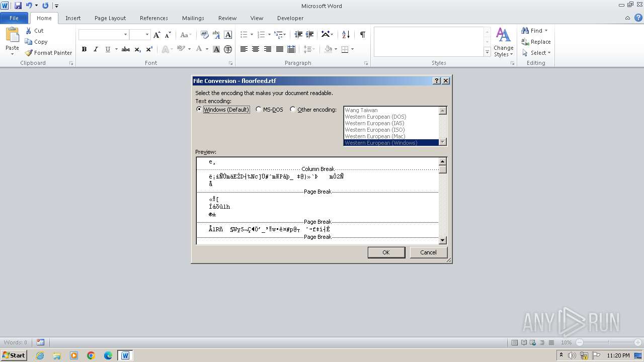The width and height of the screenshot is (644, 362).
Task: Click the dialog Help question mark button
Action: coord(437,81)
